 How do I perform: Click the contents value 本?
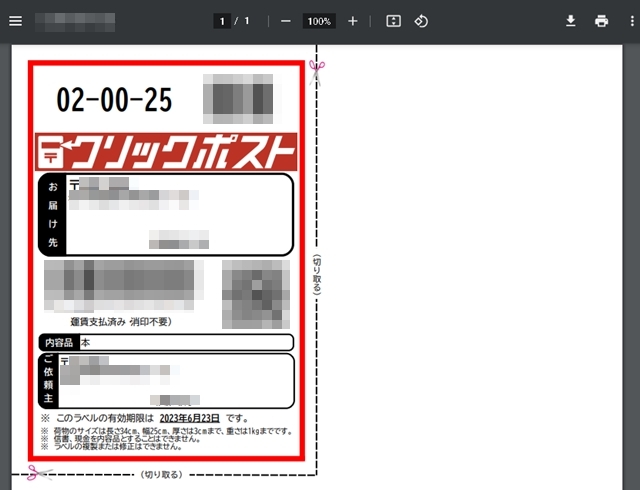[85, 343]
